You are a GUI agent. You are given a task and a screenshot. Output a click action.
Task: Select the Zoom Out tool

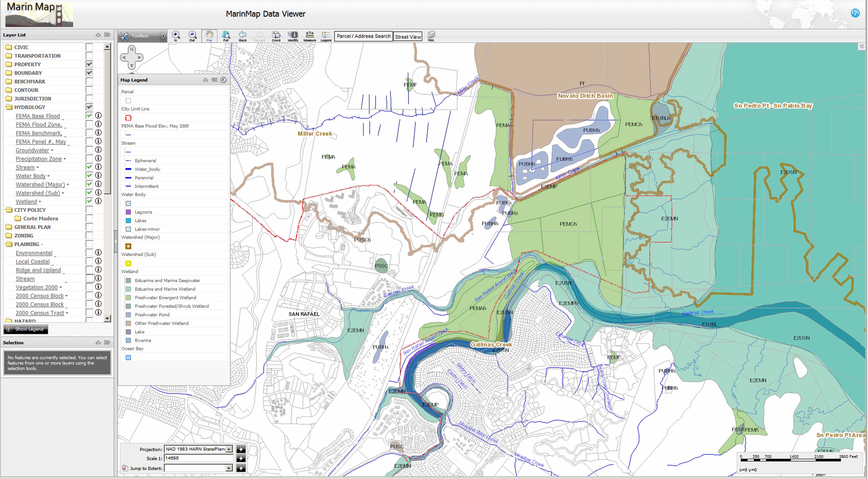coord(192,35)
